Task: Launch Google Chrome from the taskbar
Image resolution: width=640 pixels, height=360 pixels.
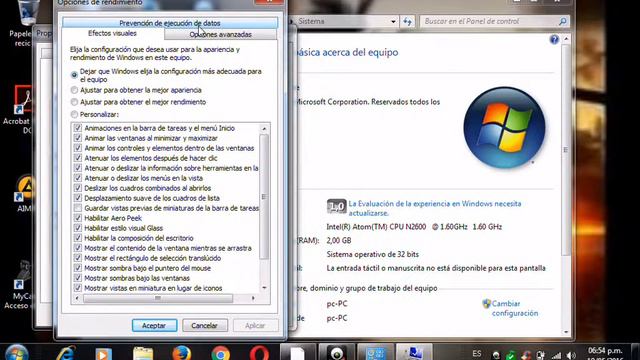Action: point(221,353)
